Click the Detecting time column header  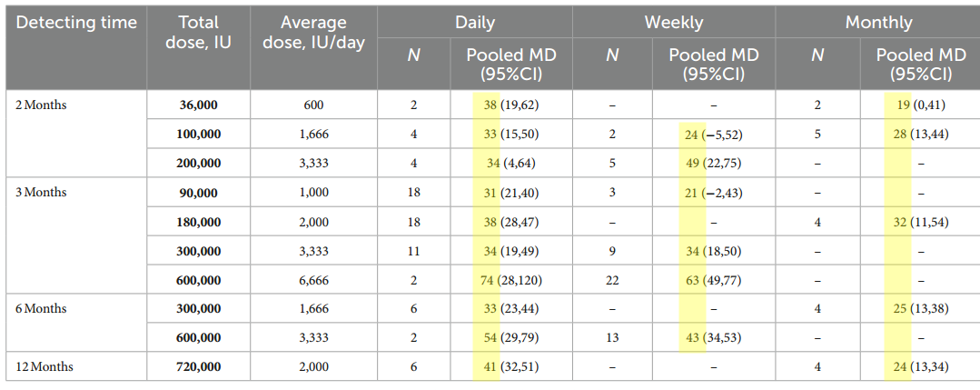point(76,23)
